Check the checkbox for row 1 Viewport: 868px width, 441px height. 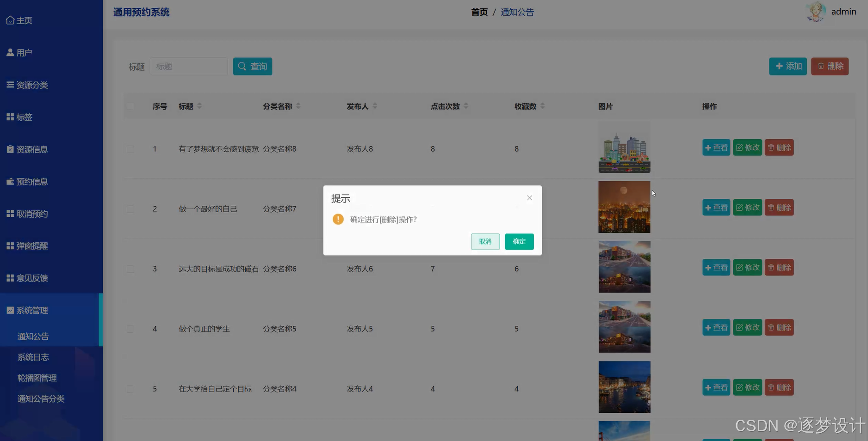click(x=130, y=149)
